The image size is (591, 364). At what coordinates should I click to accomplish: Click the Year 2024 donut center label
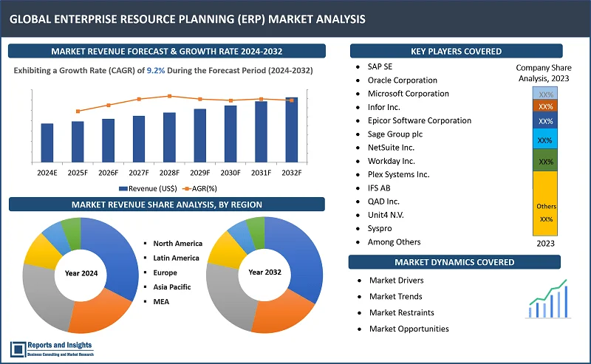pos(81,273)
